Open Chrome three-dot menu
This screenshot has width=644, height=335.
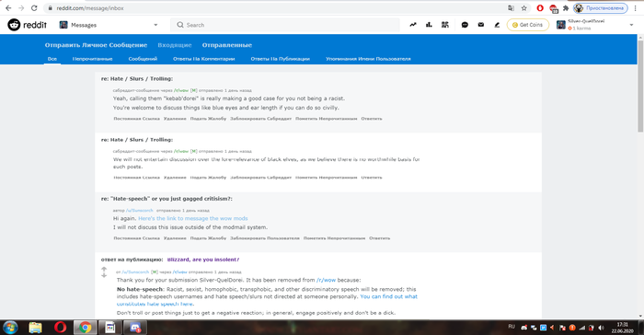[x=636, y=7]
